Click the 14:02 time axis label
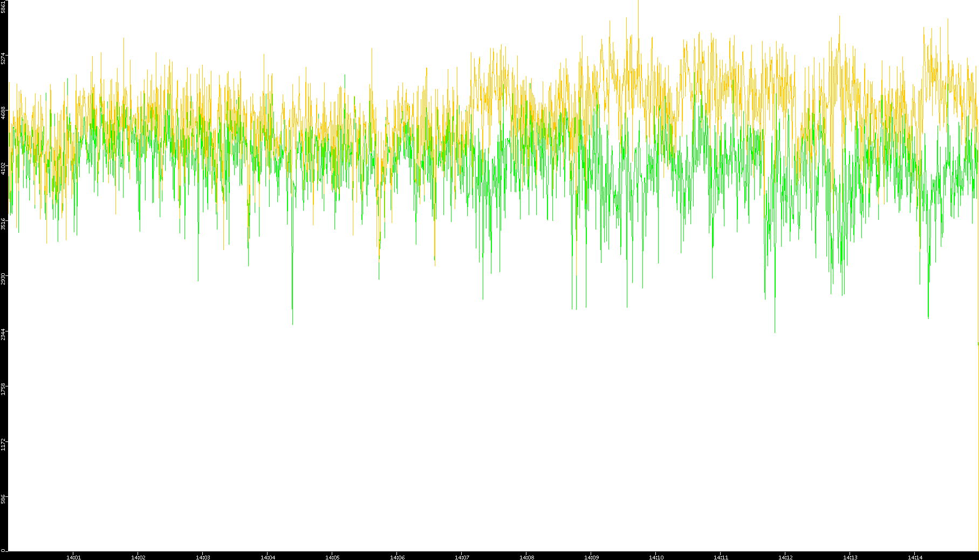The height and width of the screenshot is (560, 979). pos(138,557)
